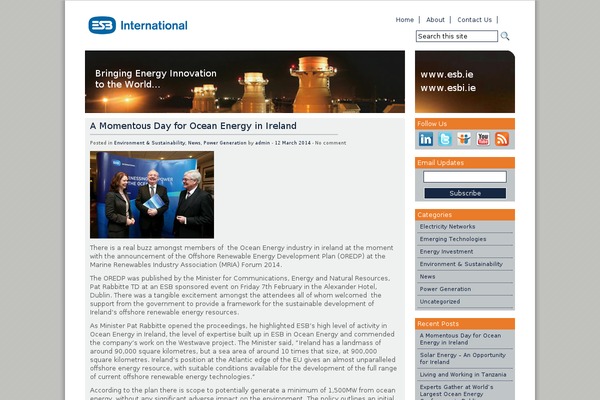The image size is (600, 400).
Task: Click the Subscribe button
Action: [x=465, y=193]
